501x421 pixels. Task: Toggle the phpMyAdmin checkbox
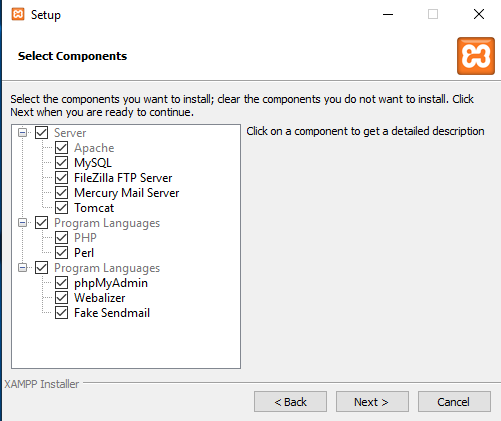point(62,283)
